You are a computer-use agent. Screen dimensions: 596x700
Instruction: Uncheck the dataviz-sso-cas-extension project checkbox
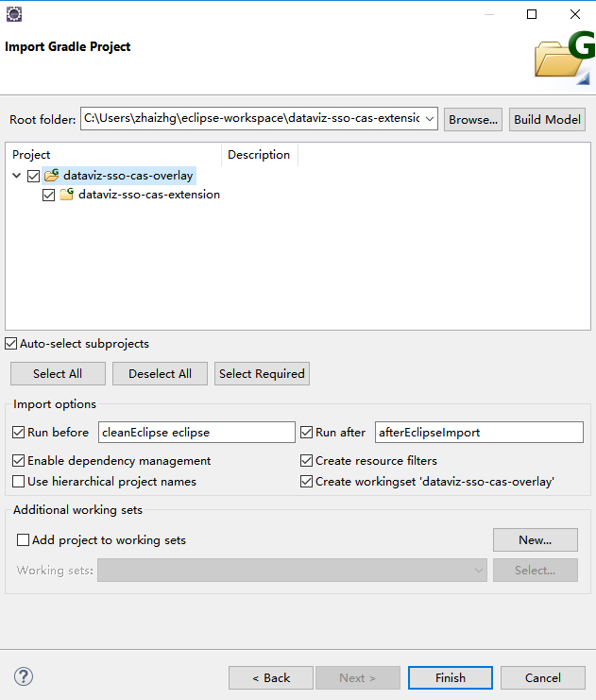tap(49, 196)
